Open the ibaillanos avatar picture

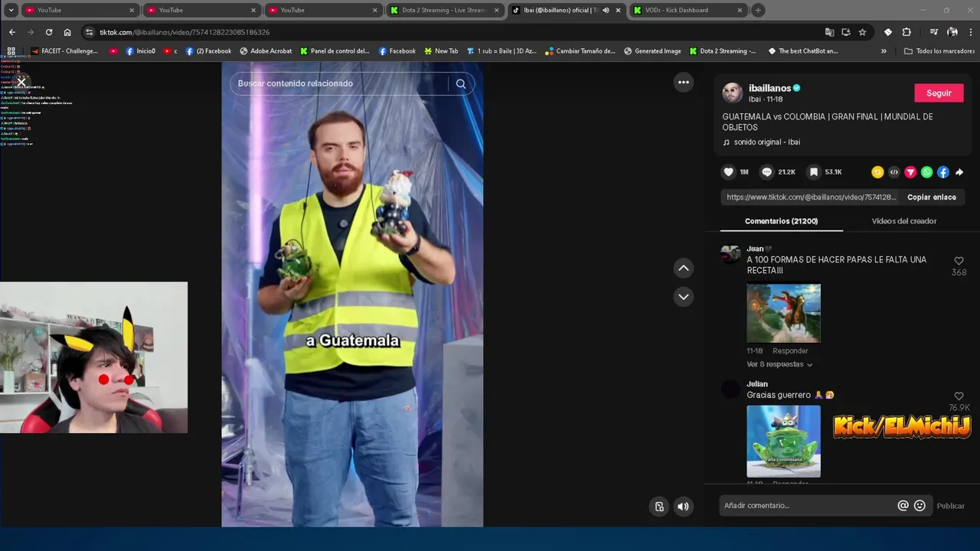(x=733, y=93)
